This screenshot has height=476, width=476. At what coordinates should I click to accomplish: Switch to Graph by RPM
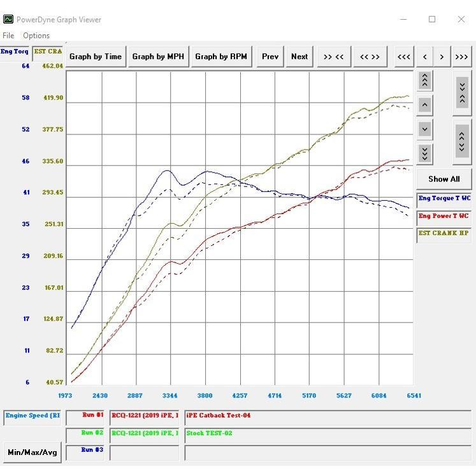pyautogui.click(x=220, y=57)
